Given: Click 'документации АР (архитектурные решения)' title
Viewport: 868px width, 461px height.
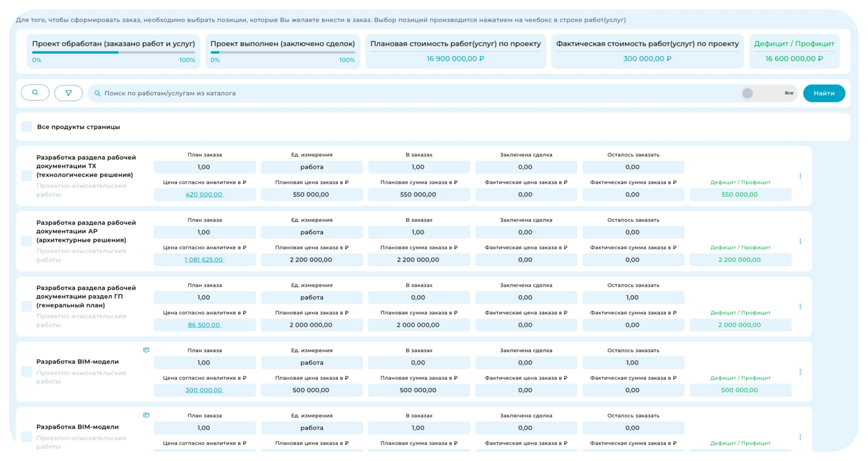Looking at the screenshot, I should [86, 231].
